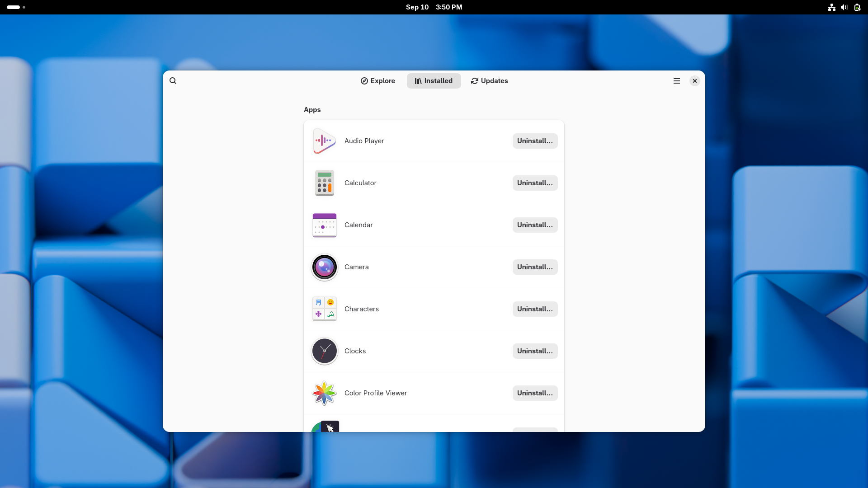This screenshot has height=488, width=868.
Task: Uninstall the Audio Player app
Action: point(535,141)
